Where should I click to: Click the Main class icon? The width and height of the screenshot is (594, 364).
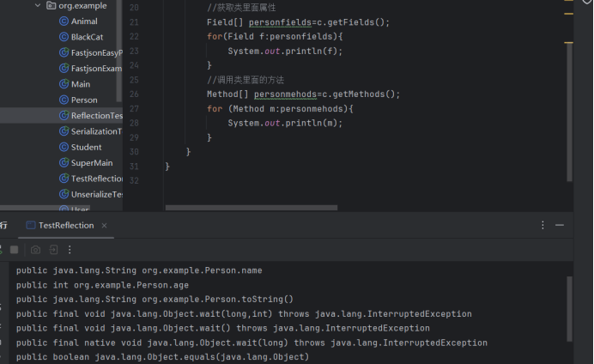pos(64,84)
